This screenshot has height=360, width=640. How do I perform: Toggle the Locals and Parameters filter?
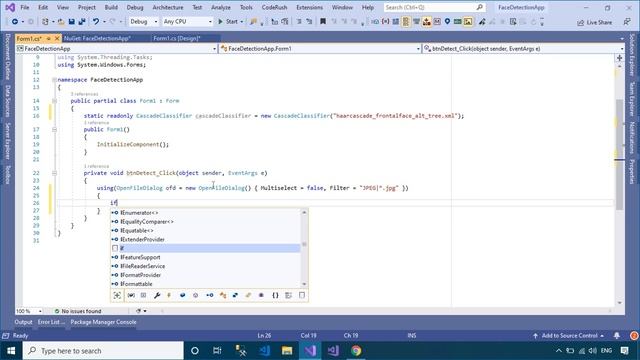point(131,295)
